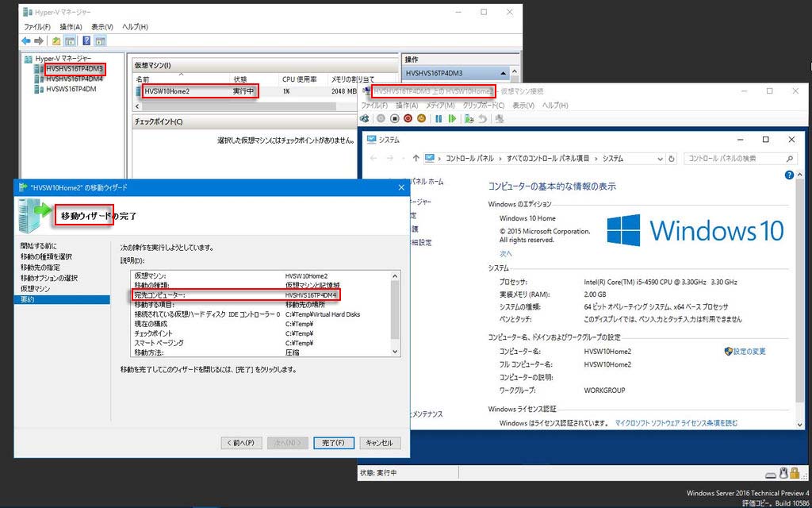Expand the System address bar dropdown arrow

click(660, 159)
